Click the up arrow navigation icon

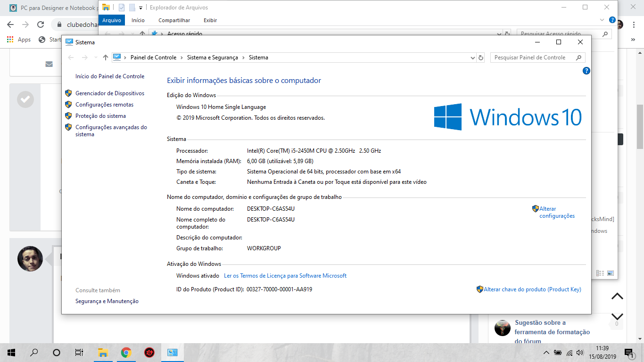(x=106, y=58)
